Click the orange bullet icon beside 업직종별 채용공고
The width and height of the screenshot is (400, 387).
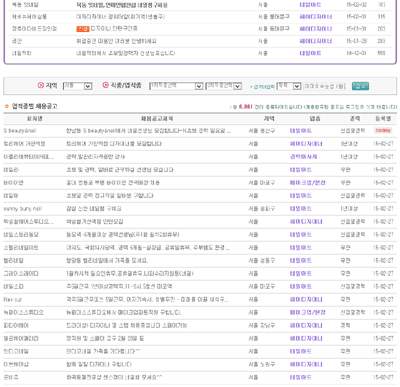7,106
